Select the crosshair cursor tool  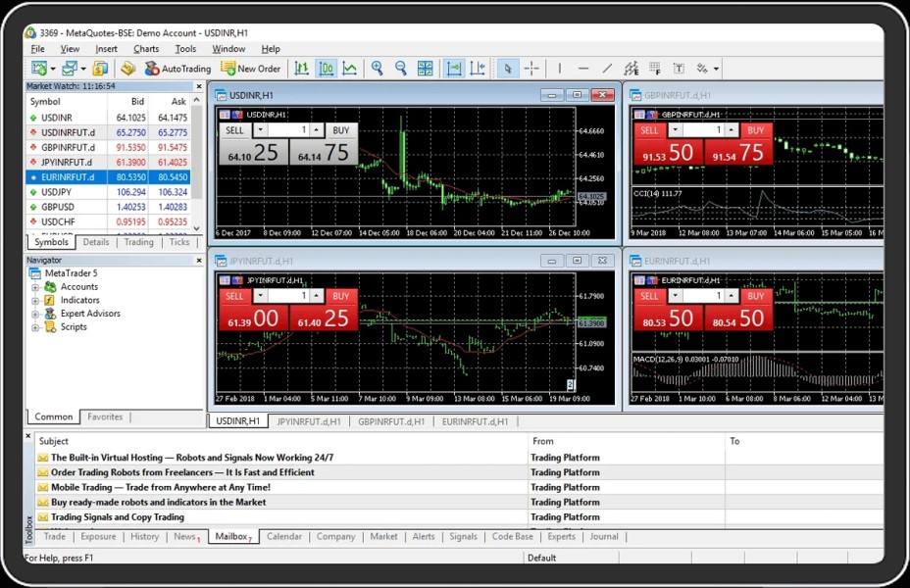click(531, 69)
